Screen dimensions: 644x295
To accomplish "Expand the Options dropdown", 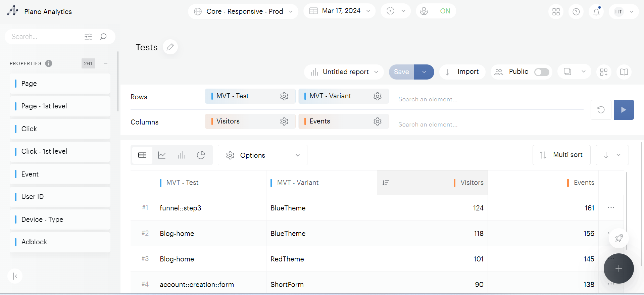I will [262, 155].
